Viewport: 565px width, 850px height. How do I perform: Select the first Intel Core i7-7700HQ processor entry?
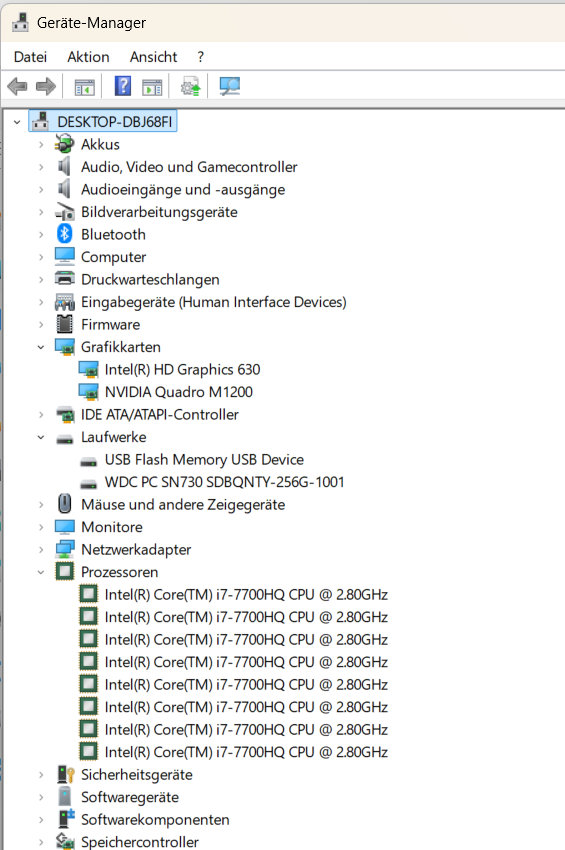pyautogui.click(x=246, y=595)
